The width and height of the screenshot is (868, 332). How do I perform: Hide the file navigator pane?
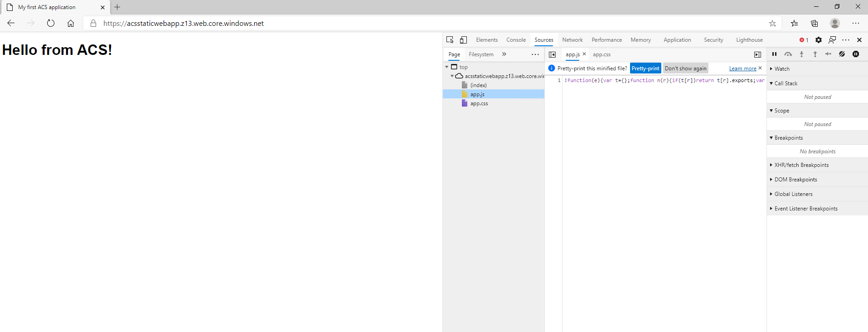point(552,54)
